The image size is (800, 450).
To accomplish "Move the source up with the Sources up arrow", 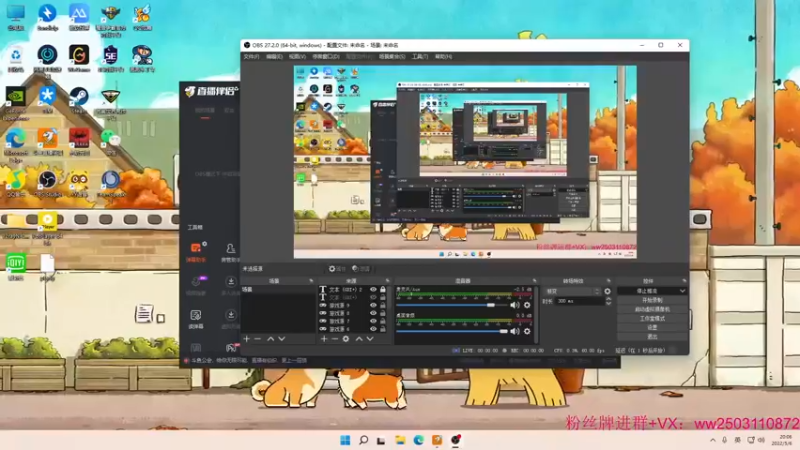I will (x=359, y=339).
